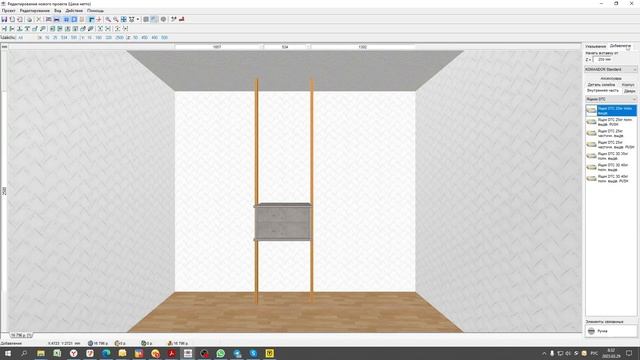This screenshot has width=640, height=360.
Task: Open the Windows Start button
Action: click(8, 353)
